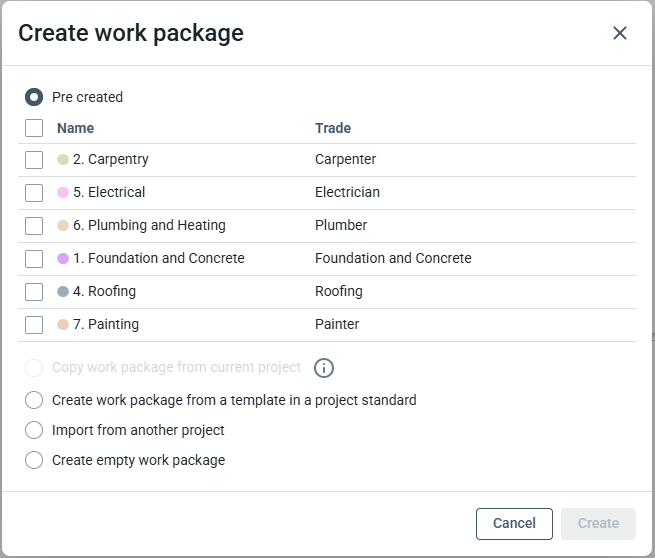Check the Painting row checkbox
The height and width of the screenshot is (558, 655).
coord(34,325)
